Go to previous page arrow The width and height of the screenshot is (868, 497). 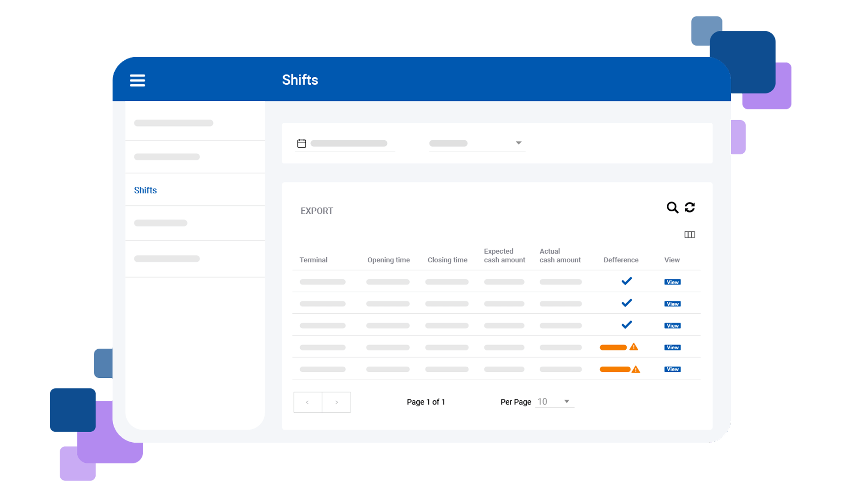[308, 402]
